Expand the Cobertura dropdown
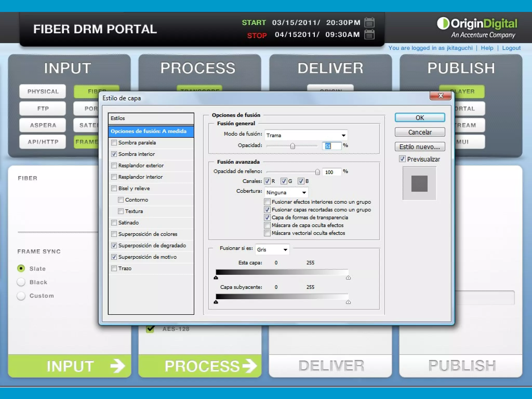 [286, 192]
